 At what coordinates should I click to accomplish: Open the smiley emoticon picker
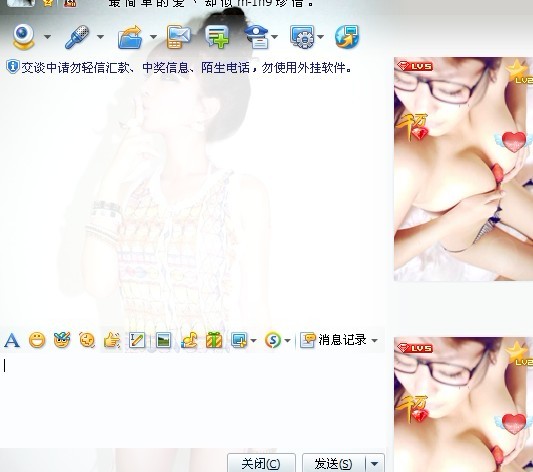37,340
